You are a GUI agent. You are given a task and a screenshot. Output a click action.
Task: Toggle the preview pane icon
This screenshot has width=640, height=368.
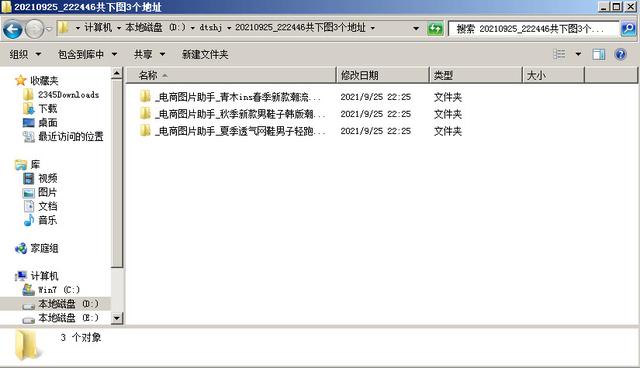(599, 54)
